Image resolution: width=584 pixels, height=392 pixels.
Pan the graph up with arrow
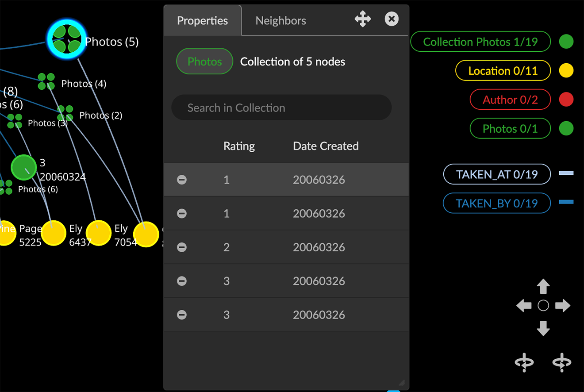coord(543,287)
